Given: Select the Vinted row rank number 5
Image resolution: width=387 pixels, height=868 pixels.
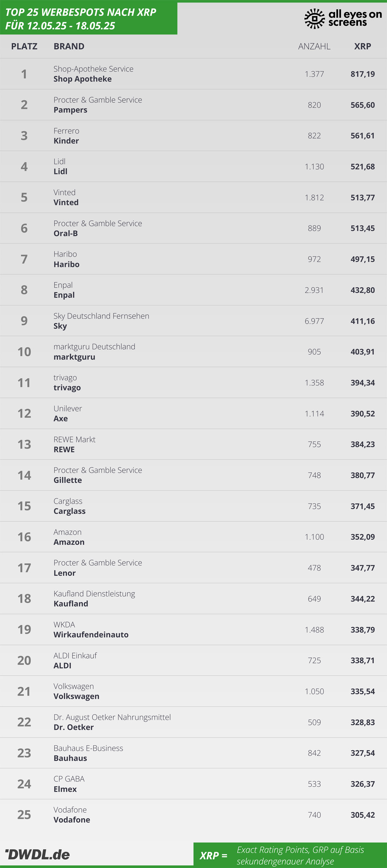Looking at the screenshot, I should [24, 197].
